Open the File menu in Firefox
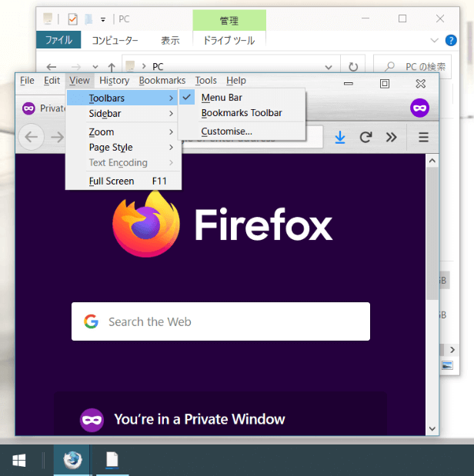 [x=27, y=81]
